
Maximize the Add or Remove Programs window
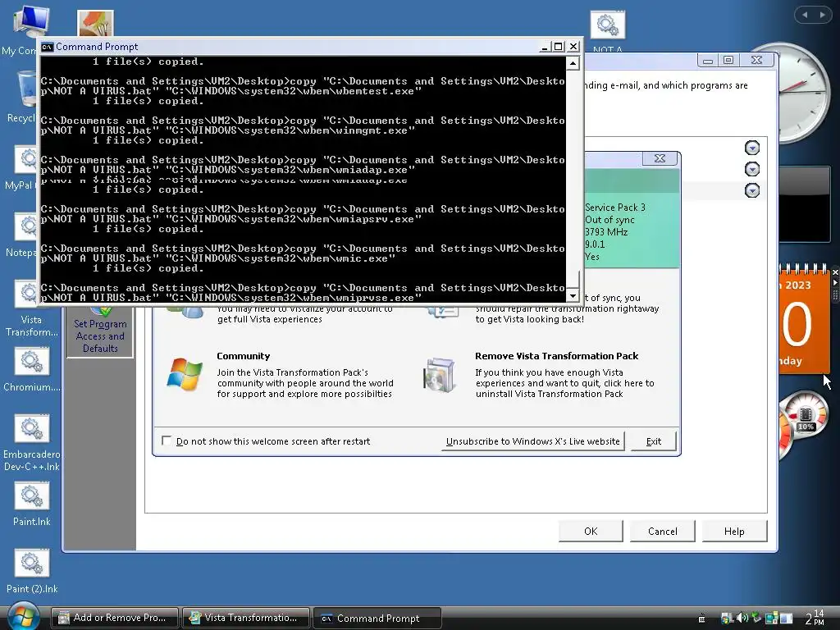coord(728,60)
